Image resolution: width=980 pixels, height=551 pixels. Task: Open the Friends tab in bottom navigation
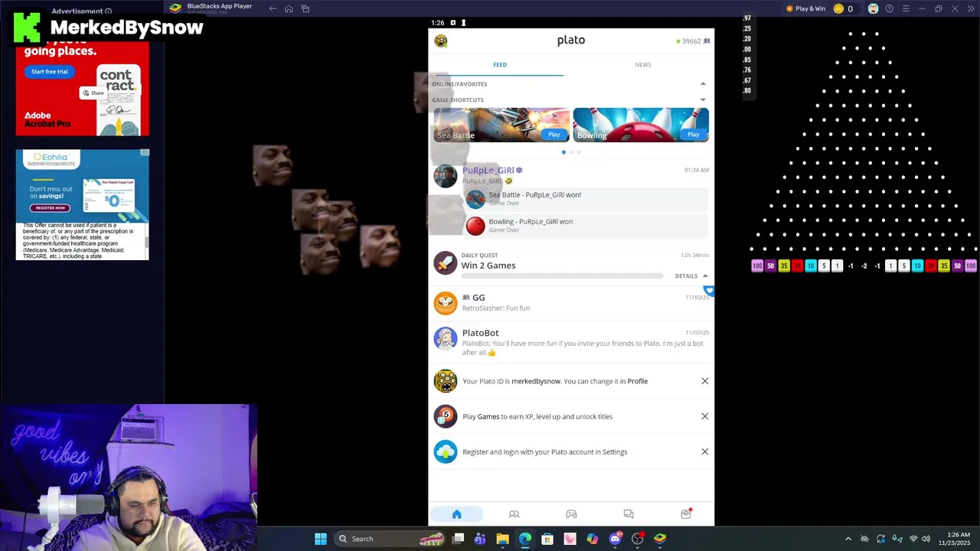coord(514,514)
